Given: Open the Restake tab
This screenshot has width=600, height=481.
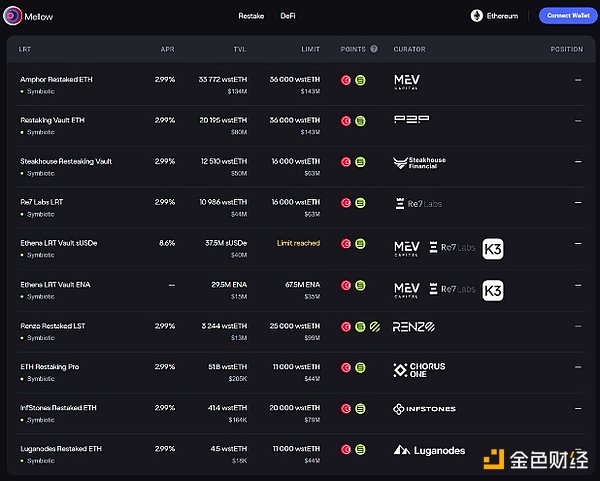Looking at the screenshot, I should click(251, 16).
